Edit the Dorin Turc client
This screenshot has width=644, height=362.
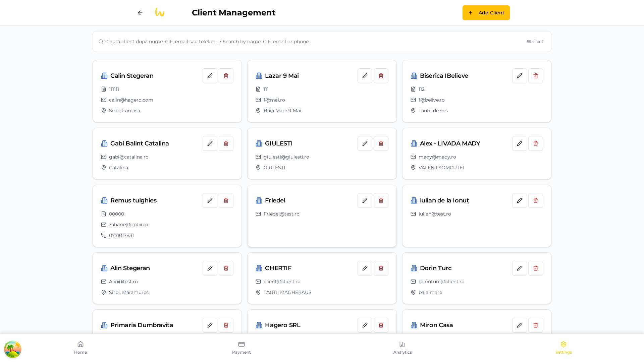(520, 268)
